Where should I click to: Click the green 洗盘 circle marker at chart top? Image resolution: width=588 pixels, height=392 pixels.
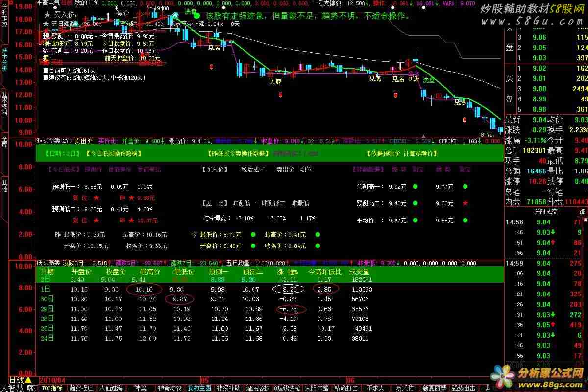pos(196,16)
